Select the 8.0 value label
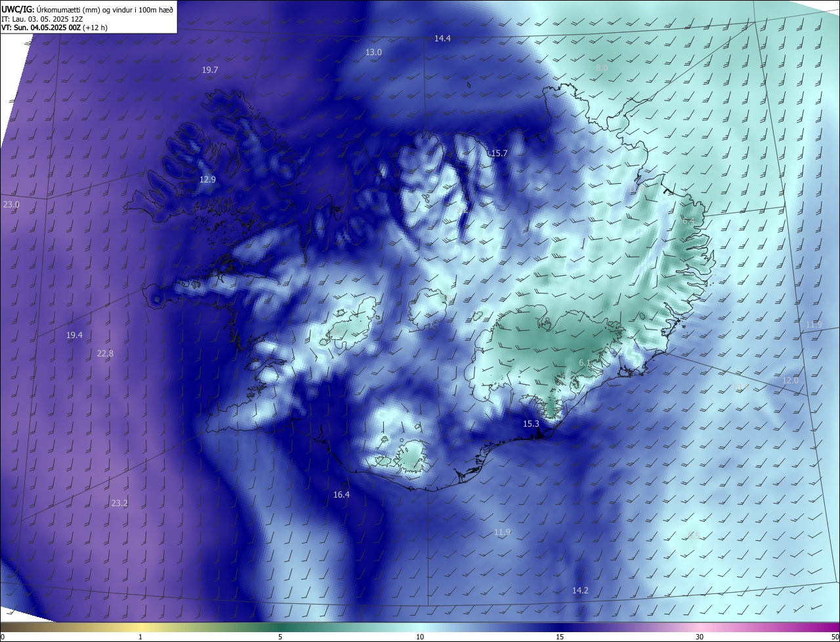Image resolution: width=840 pixels, height=642 pixels. tap(602, 68)
